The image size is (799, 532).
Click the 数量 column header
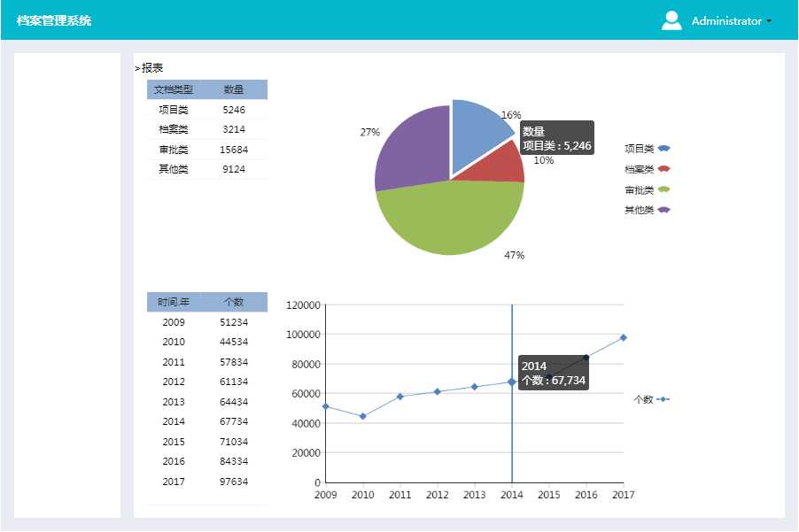[233, 89]
